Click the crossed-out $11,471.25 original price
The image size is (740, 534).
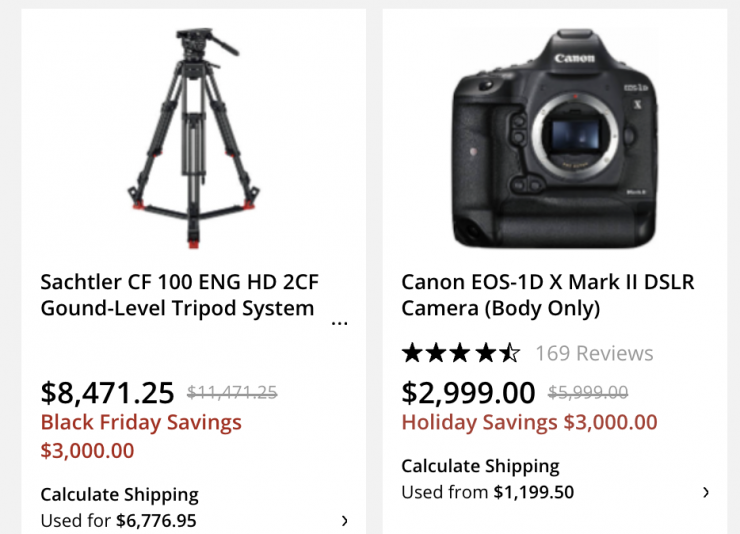coord(232,393)
